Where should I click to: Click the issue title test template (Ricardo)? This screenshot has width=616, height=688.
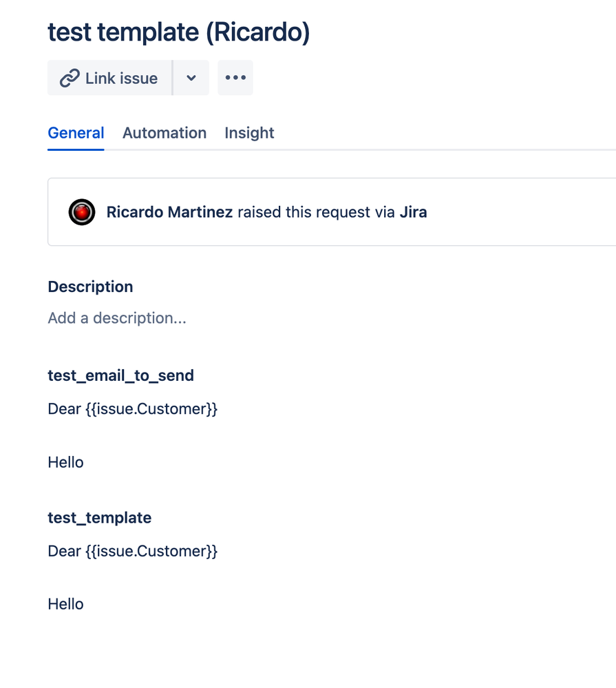point(179,32)
